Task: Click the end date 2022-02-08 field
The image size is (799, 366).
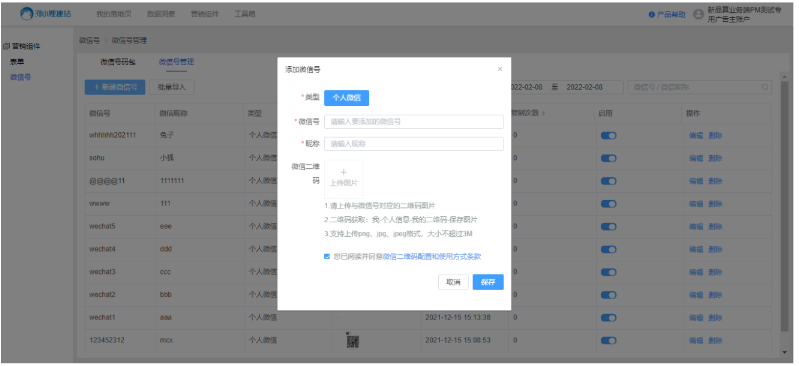Action: point(584,87)
